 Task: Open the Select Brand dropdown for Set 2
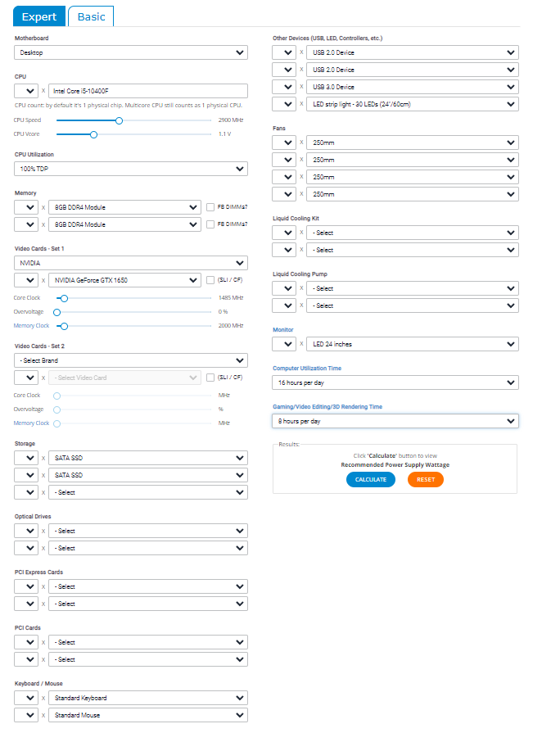pyautogui.click(x=131, y=360)
